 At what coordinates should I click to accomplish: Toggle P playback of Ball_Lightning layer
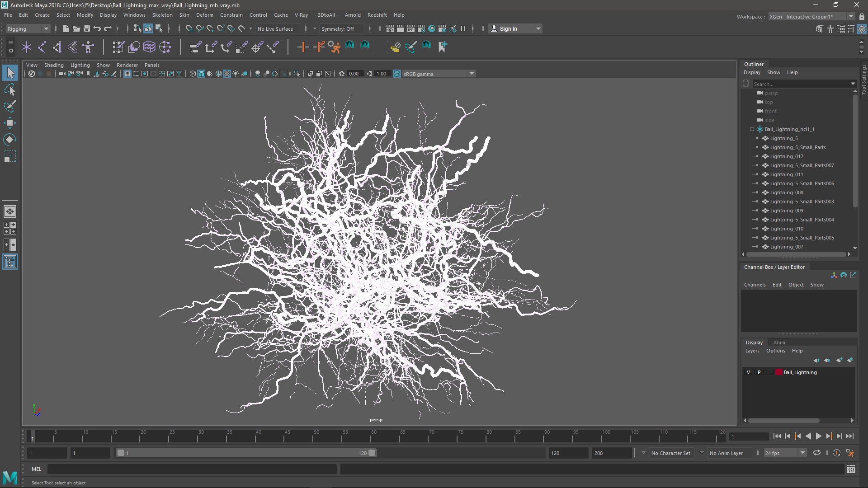(x=759, y=372)
